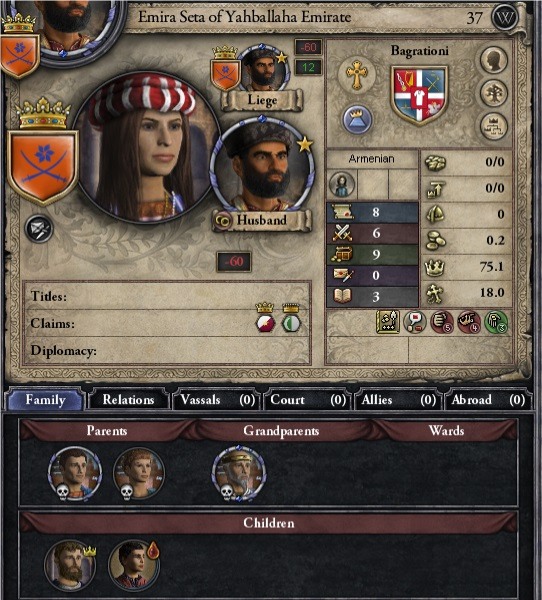Open the Vassals tab
Screen dimensions: 542x600
tap(217, 400)
